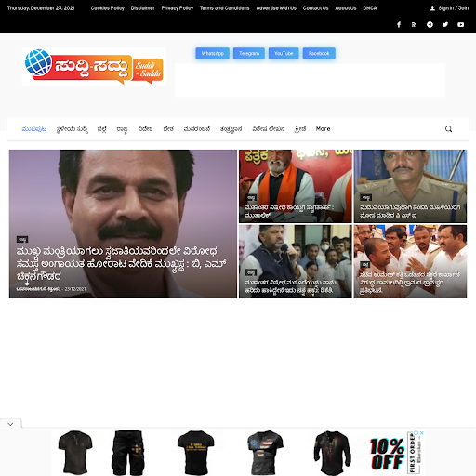Select the ರಾಜ್ಯ menu item
This screenshot has height=476, width=476.
[x=122, y=129]
